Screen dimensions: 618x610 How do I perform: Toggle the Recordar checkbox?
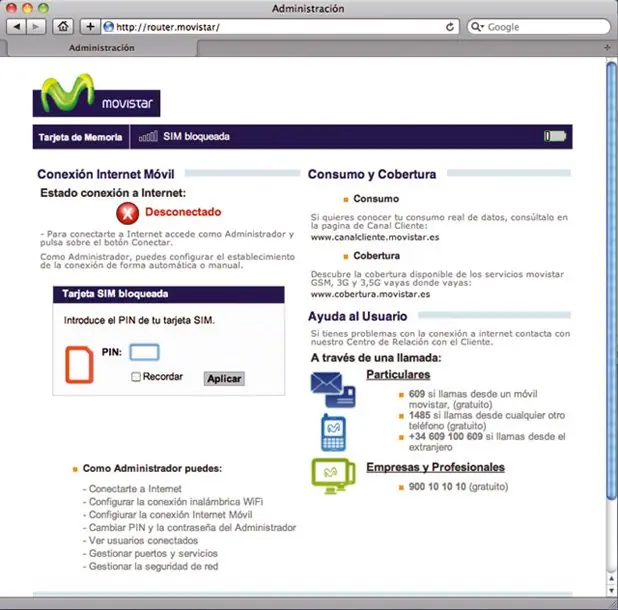click(x=136, y=377)
